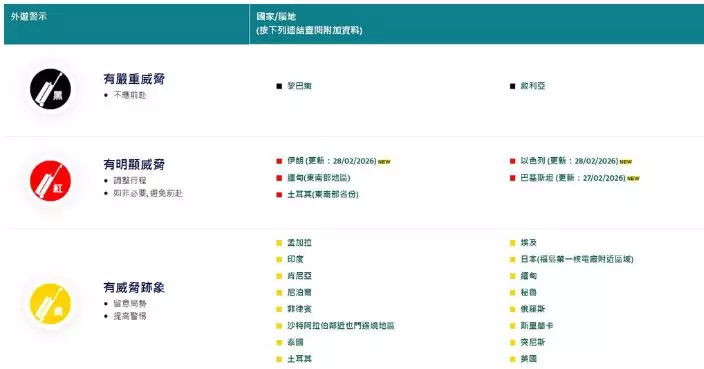Open 伊朗 (更新:28/02/2026) link
This screenshot has height=369, width=704.
point(332,161)
